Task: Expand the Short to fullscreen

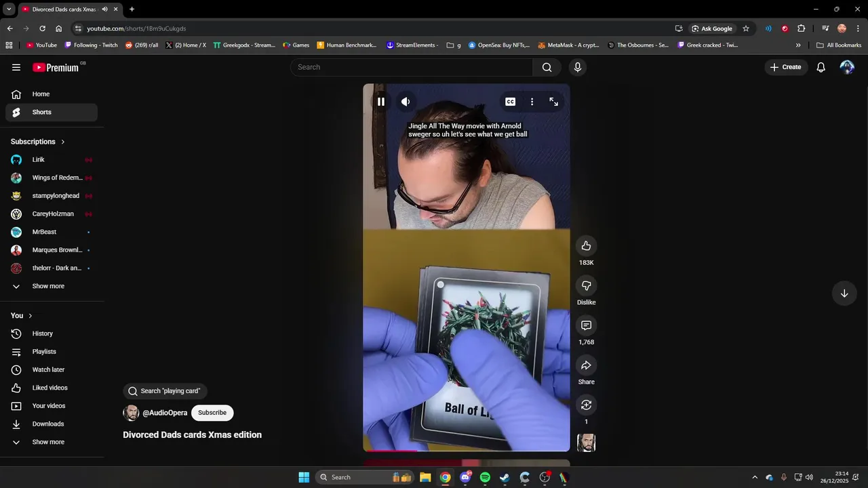Action: [554, 102]
